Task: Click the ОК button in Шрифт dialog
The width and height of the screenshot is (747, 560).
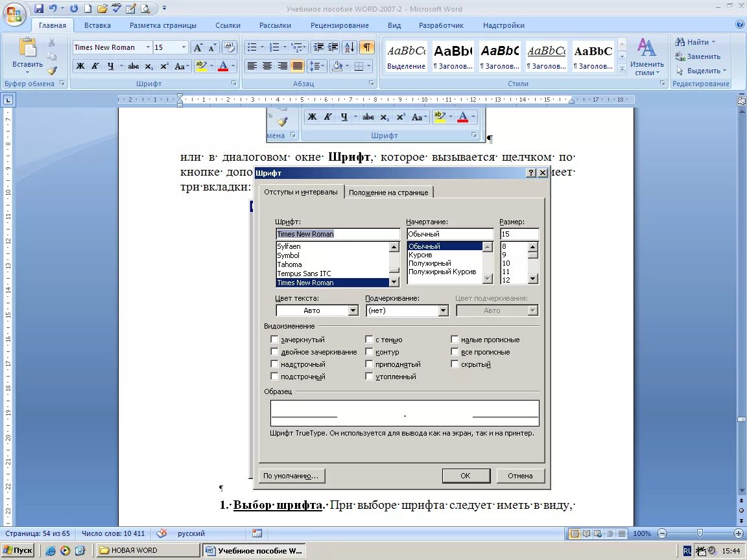Action: click(466, 476)
